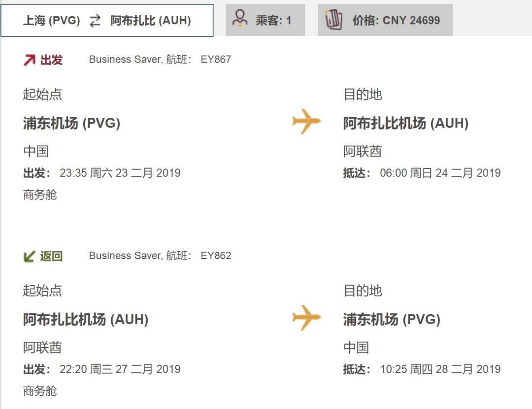Click the green return arrow icon

[x=30, y=256]
